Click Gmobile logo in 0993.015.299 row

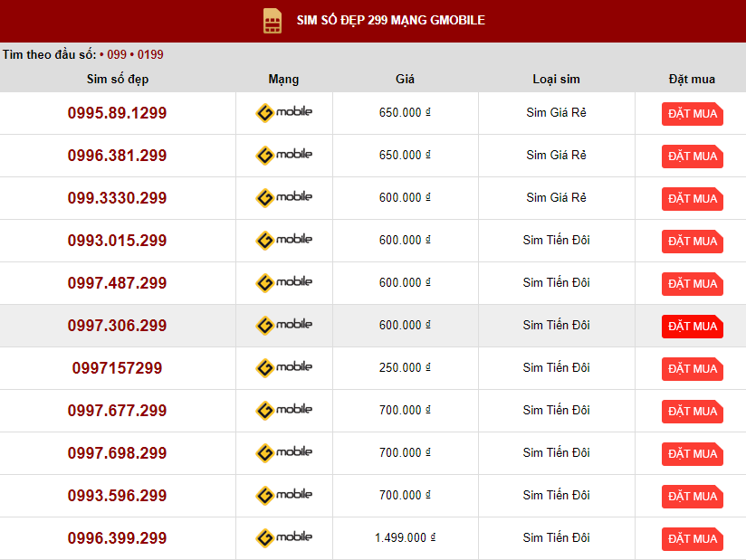point(284,240)
